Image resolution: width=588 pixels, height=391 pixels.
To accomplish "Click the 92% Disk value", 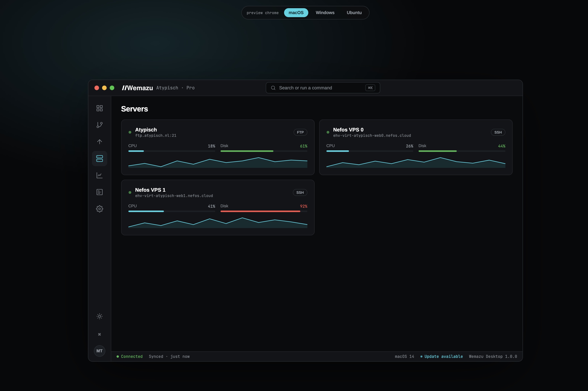I will (x=304, y=206).
